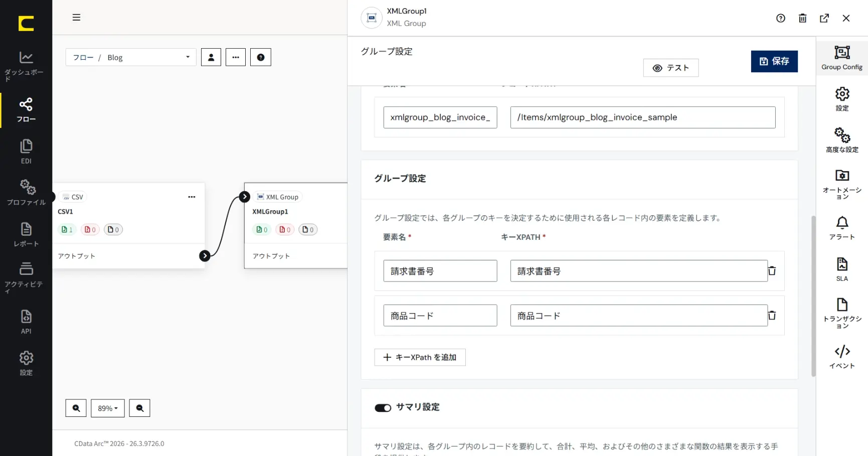Open the connector in a new window icon

pos(824,18)
